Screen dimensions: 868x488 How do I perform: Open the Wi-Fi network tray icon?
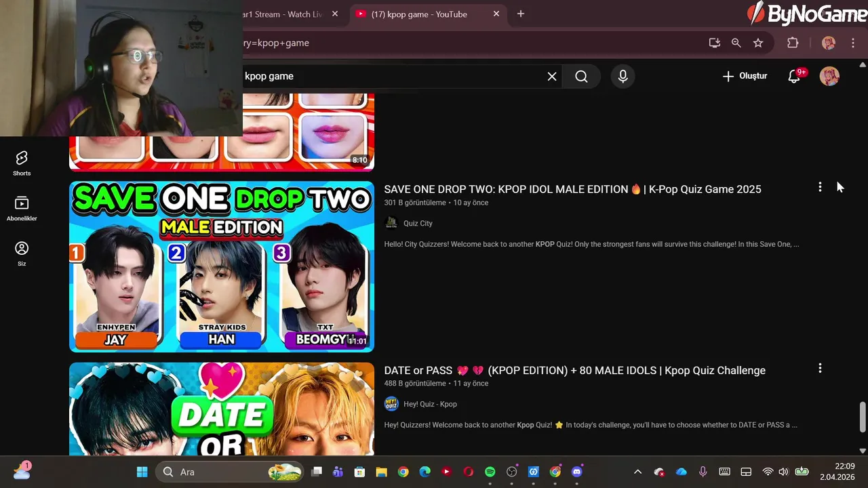coord(768,472)
